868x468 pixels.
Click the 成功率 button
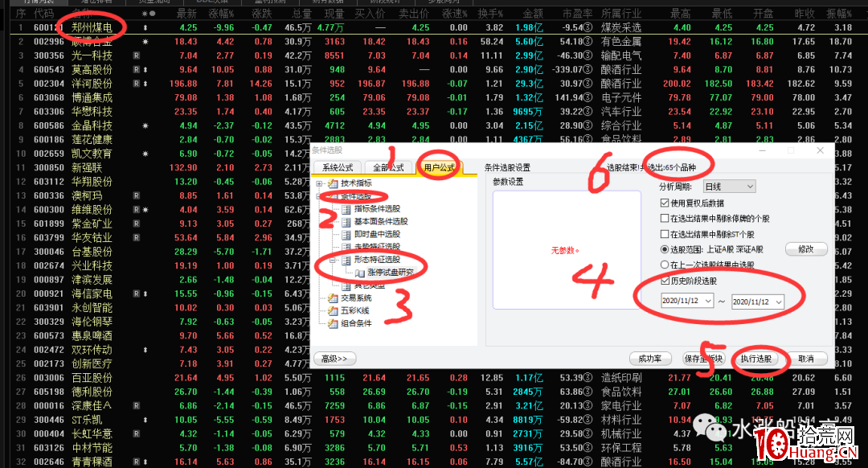click(650, 359)
